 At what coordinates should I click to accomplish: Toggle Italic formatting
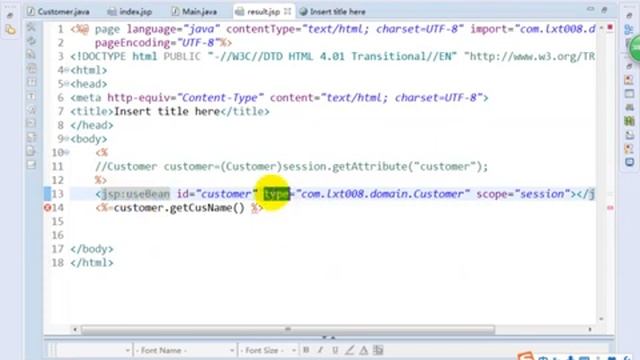click(x=320, y=350)
